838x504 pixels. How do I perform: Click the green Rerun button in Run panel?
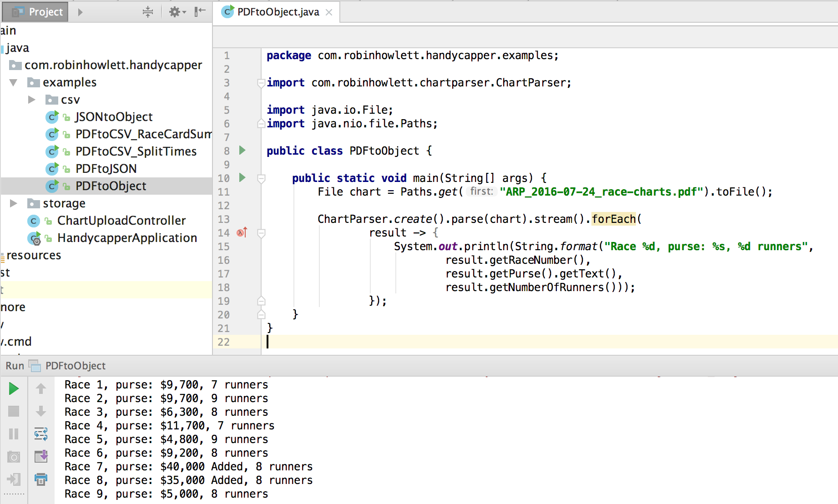click(14, 388)
